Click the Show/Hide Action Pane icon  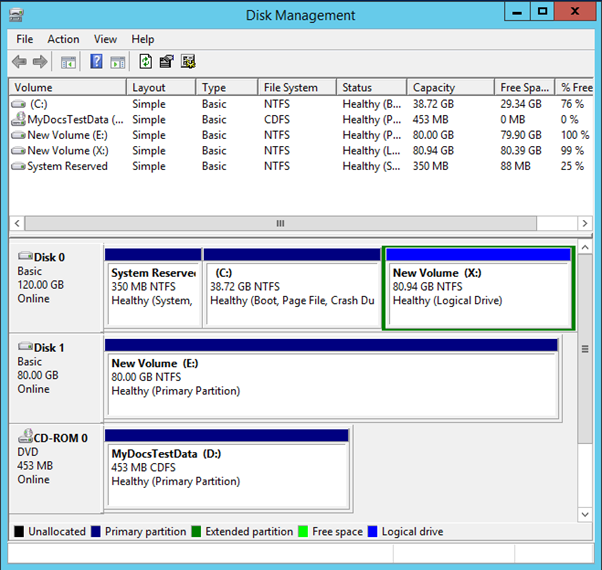tap(117, 62)
